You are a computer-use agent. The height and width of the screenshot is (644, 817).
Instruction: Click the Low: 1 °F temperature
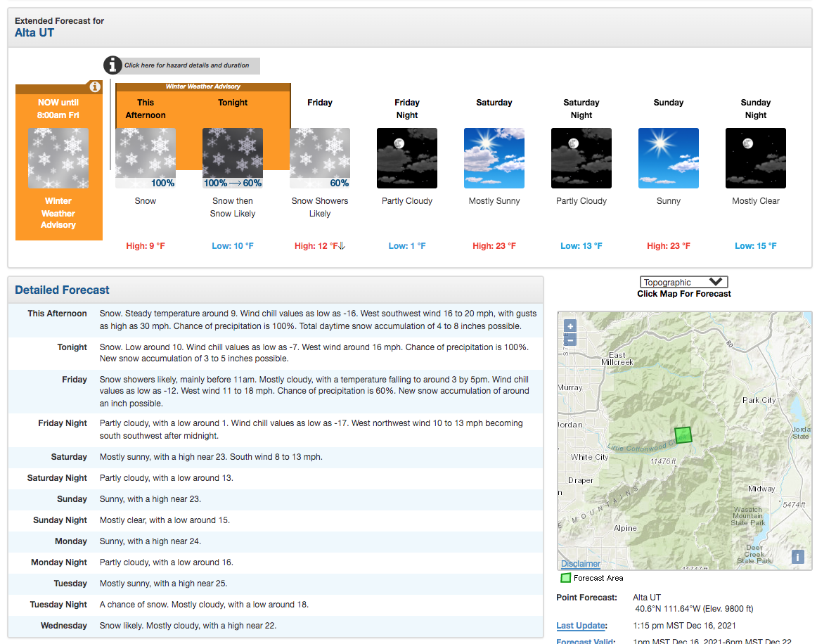tap(407, 246)
